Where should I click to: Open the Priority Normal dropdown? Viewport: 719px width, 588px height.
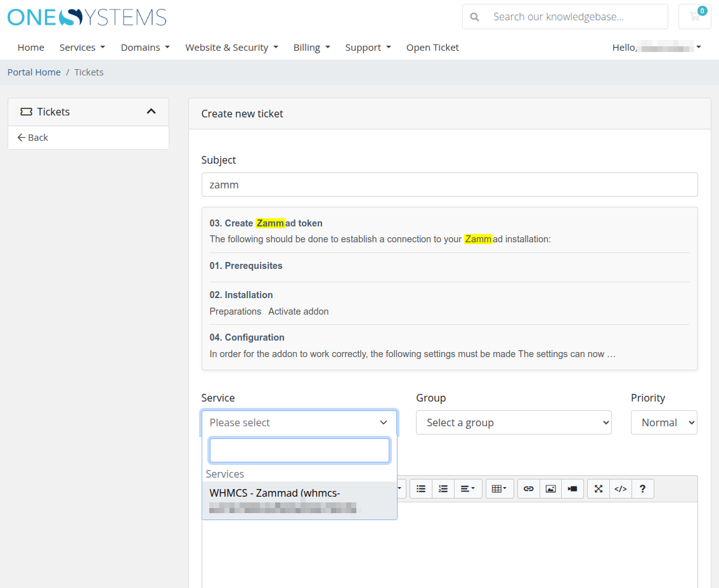coord(664,422)
